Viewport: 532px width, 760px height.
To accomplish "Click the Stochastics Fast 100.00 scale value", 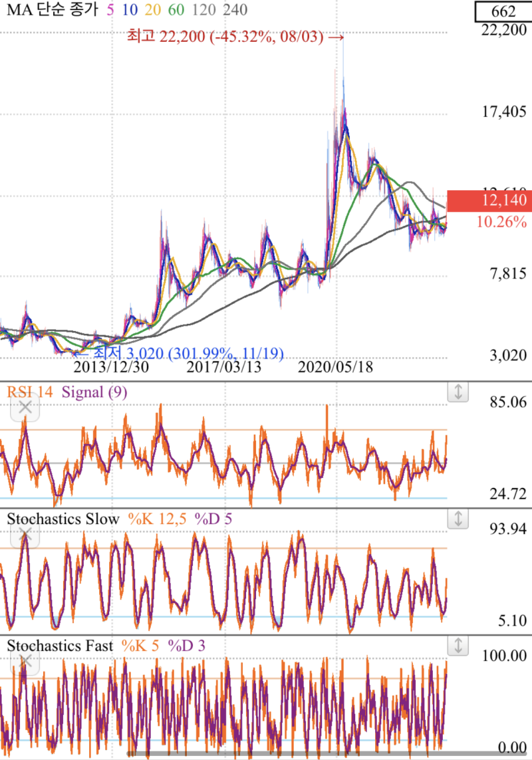I will 504,656.
